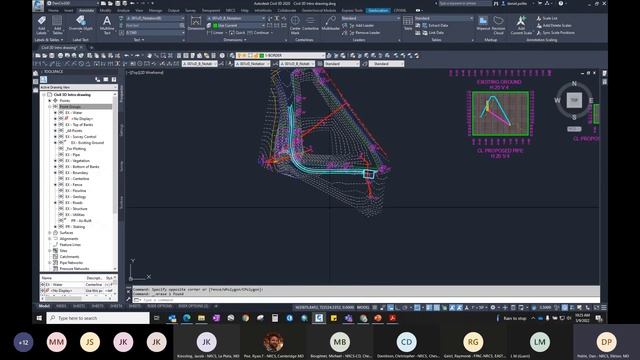Select the Home ribbon tab
This screenshot has height=360, width=640.
click(x=53, y=10)
